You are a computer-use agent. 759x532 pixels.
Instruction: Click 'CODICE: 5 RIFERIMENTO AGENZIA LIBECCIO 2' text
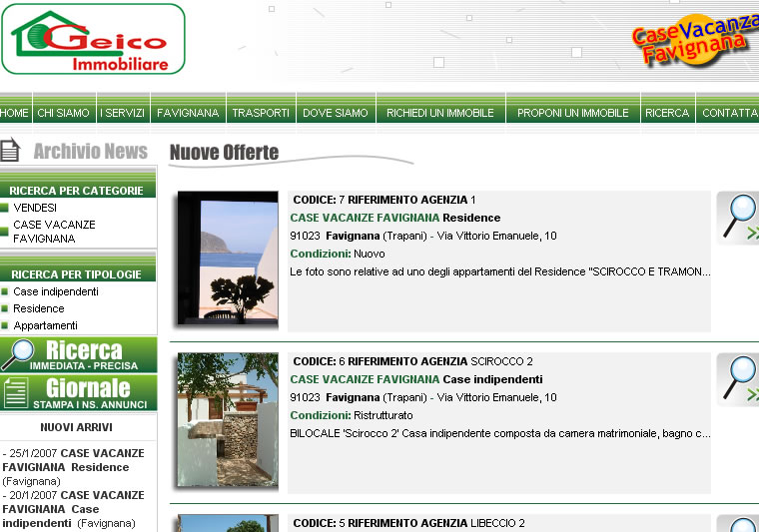coord(409,523)
